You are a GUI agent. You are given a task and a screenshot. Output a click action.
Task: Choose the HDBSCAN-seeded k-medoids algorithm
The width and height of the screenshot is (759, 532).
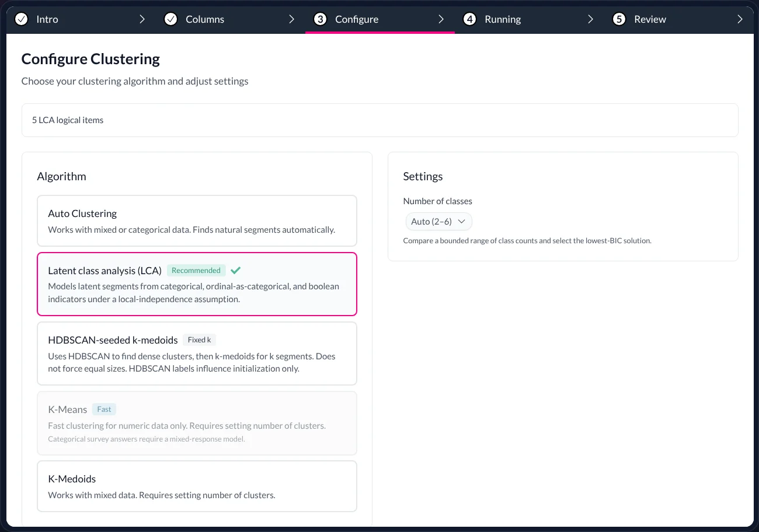tap(197, 353)
